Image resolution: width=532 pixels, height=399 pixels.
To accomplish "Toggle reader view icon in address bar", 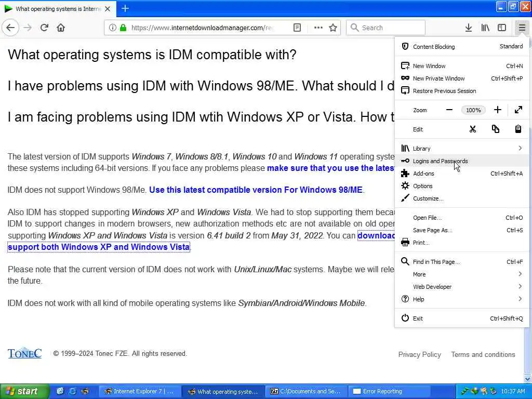I will pos(297,28).
